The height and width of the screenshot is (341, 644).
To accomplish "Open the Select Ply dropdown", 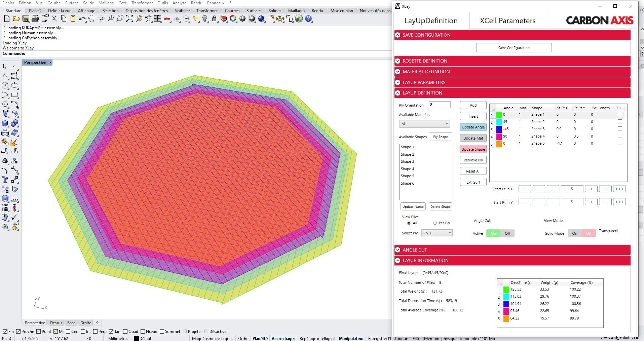I will (x=437, y=233).
